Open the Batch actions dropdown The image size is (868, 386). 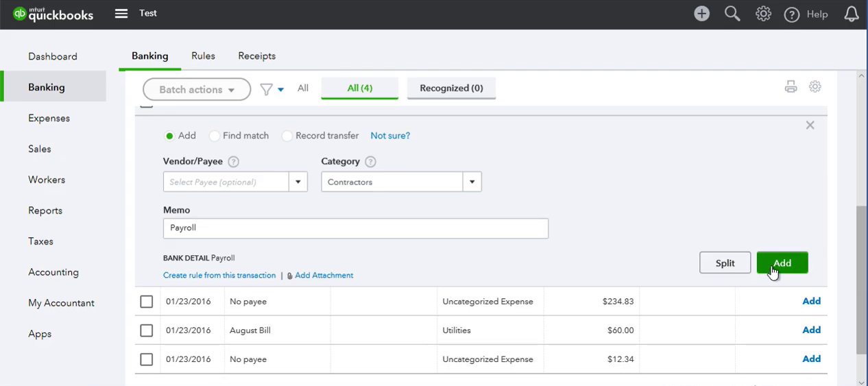197,89
